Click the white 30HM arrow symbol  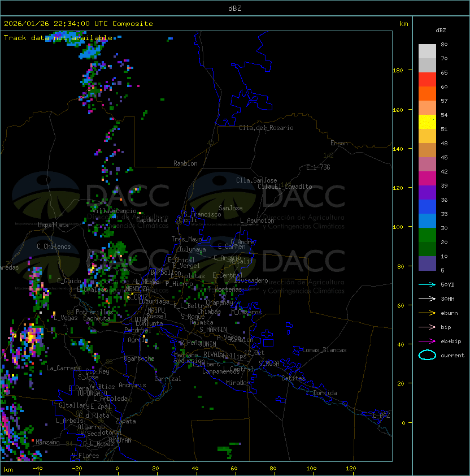coord(428,298)
